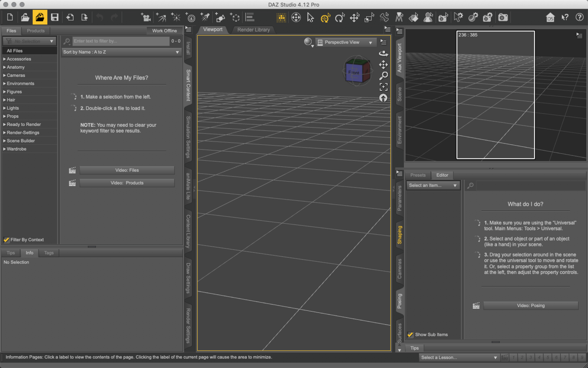Uncheck Show Sub Items checkbox
The width and height of the screenshot is (588, 368).
click(x=410, y=334)
